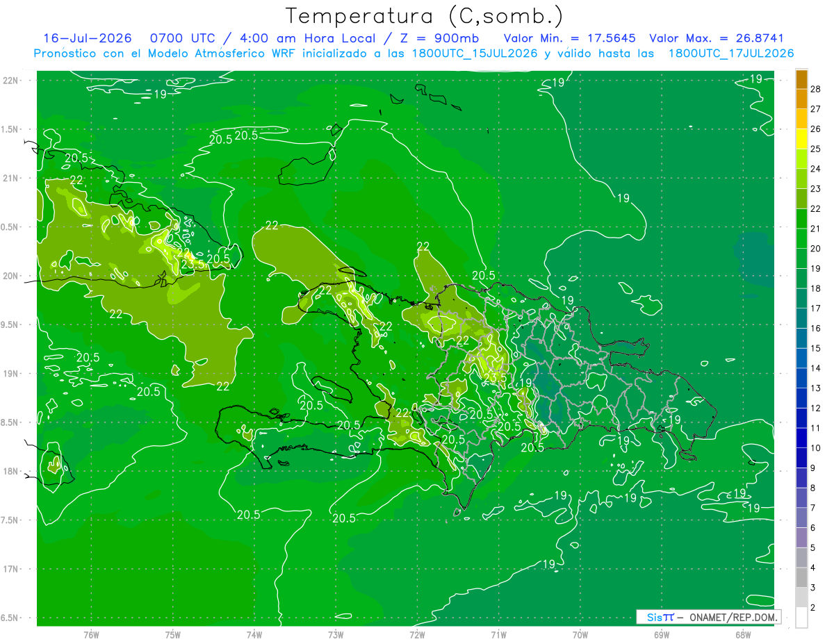Click the purple legend swatch between 6 and 7
Screen dimensions: 834x644
801,518
